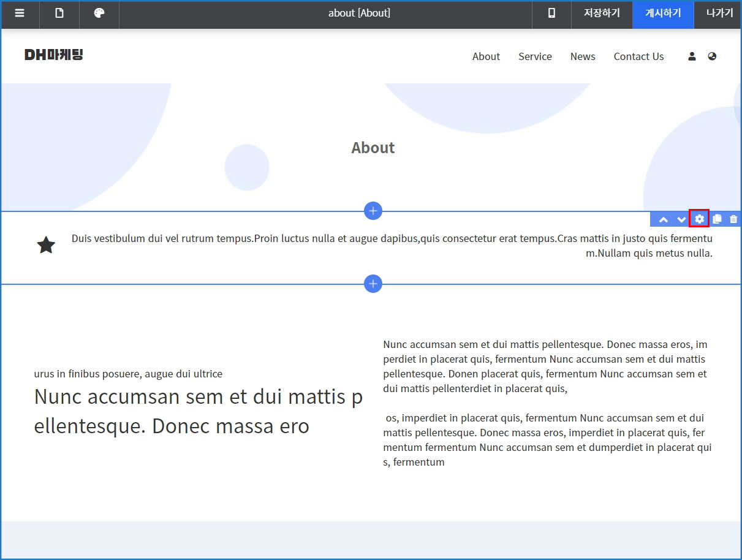Screen dimensions: 742x560
Task: Open block settings gear icon
Action: pos(699,219)
